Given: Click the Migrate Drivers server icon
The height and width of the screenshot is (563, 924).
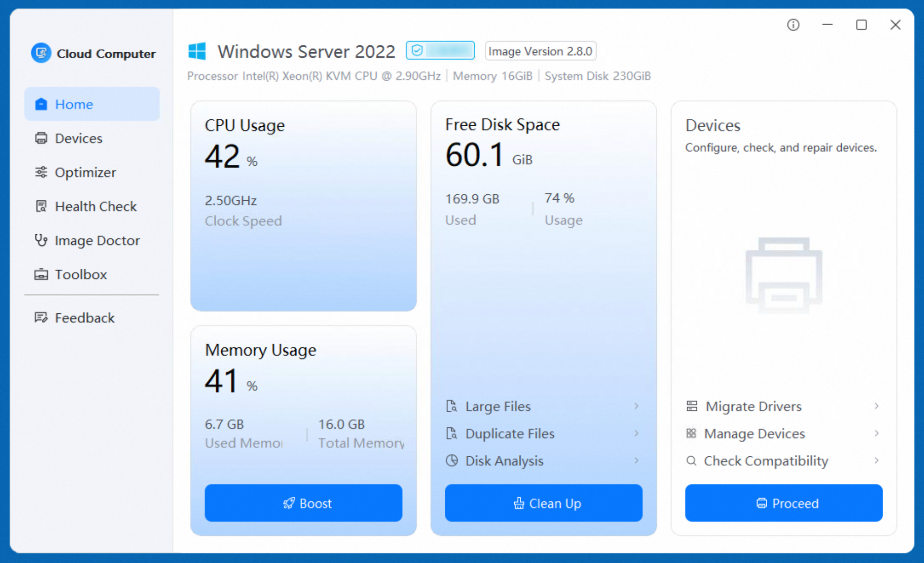Looking at the screenshot, I should (x=691, y=406).
